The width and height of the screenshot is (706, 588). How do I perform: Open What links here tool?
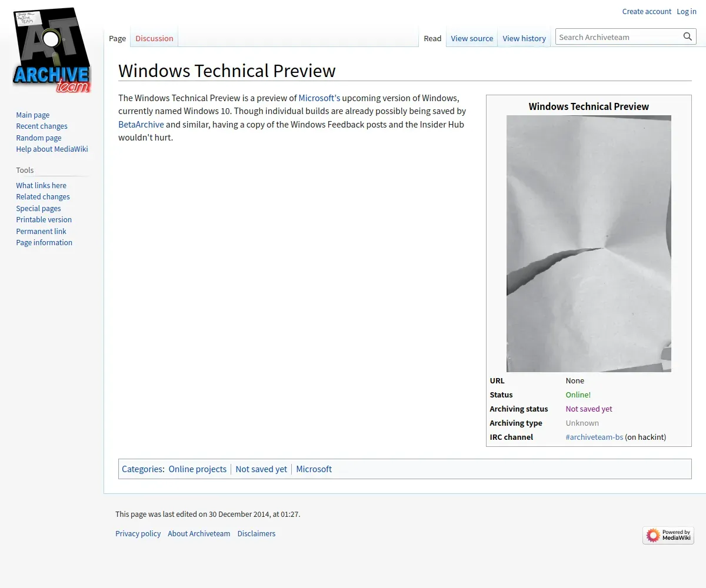41,185
